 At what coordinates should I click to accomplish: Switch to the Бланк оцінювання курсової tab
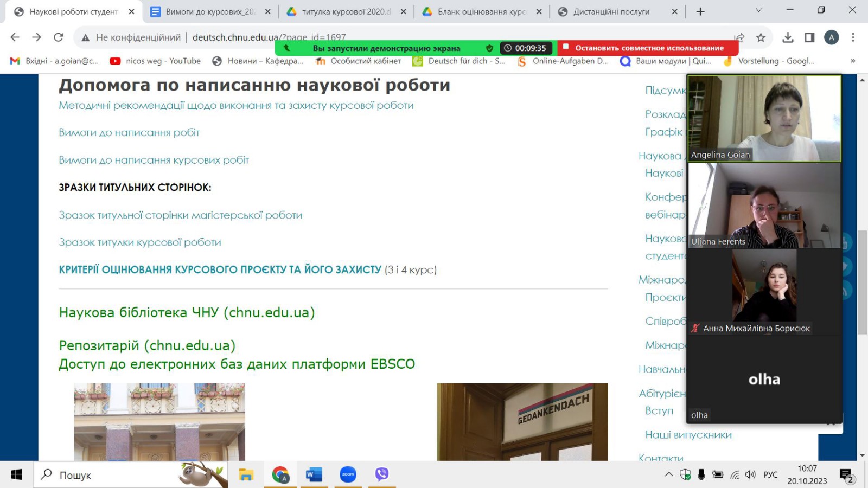click(x=482, y=11)
